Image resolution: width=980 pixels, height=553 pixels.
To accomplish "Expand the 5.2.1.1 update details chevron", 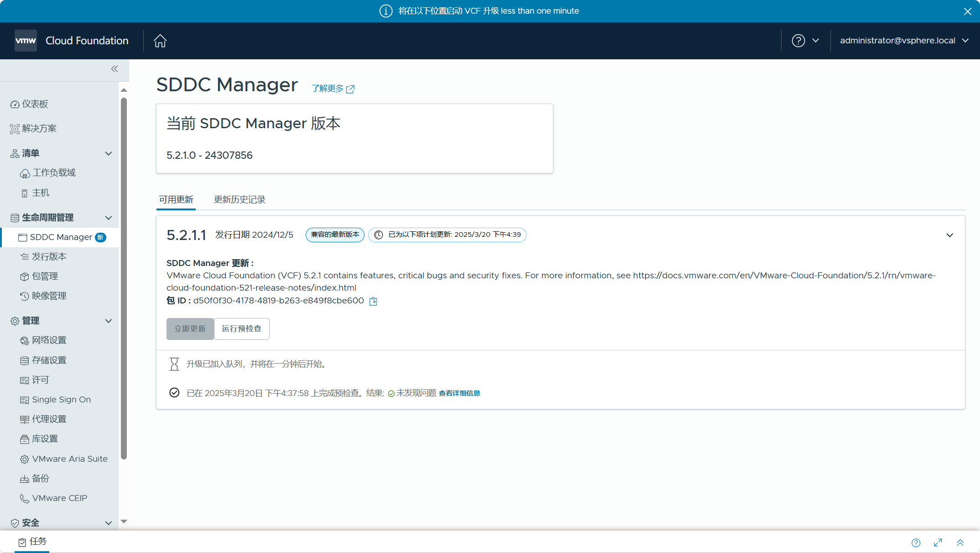I will coord(949,235).
